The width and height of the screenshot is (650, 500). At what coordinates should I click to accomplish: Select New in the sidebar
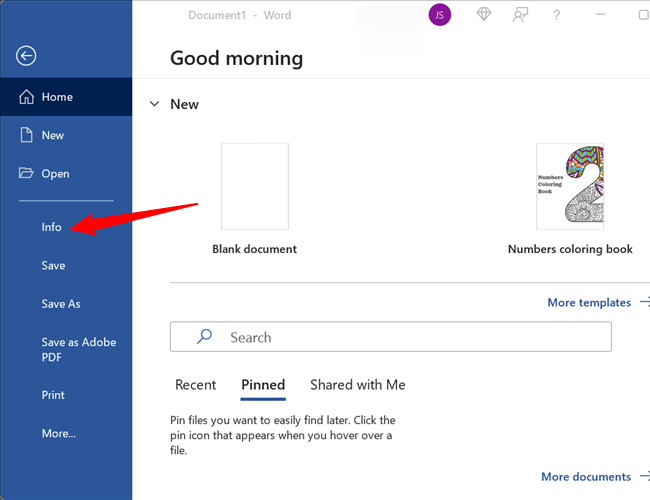(66, 135)
